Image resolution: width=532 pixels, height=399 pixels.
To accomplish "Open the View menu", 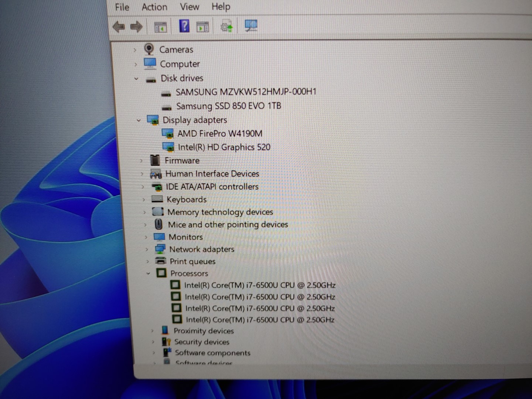I will [x=190, y=7].
